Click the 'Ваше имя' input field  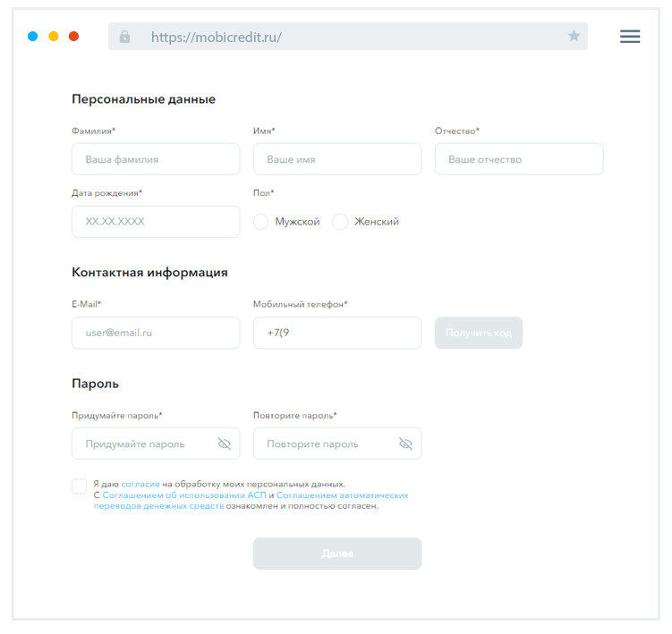pyautogui.click(x=337, y=159)
